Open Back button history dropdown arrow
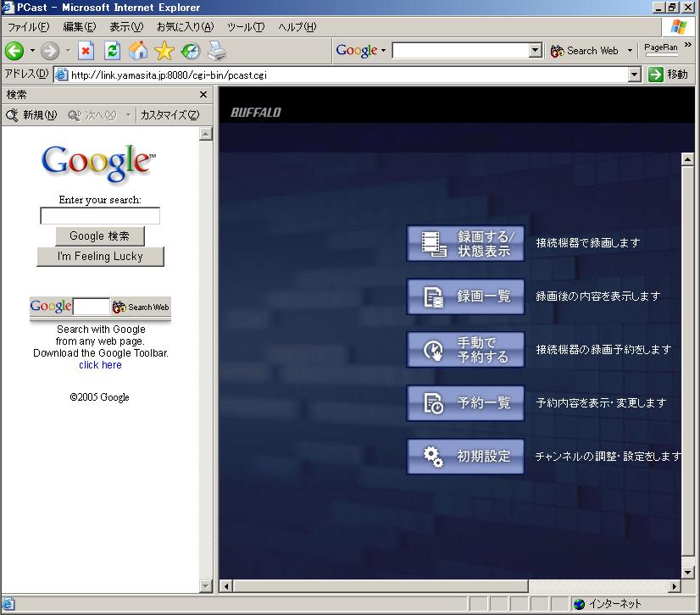The image size is (700, 615). click(x=32, y=51)
